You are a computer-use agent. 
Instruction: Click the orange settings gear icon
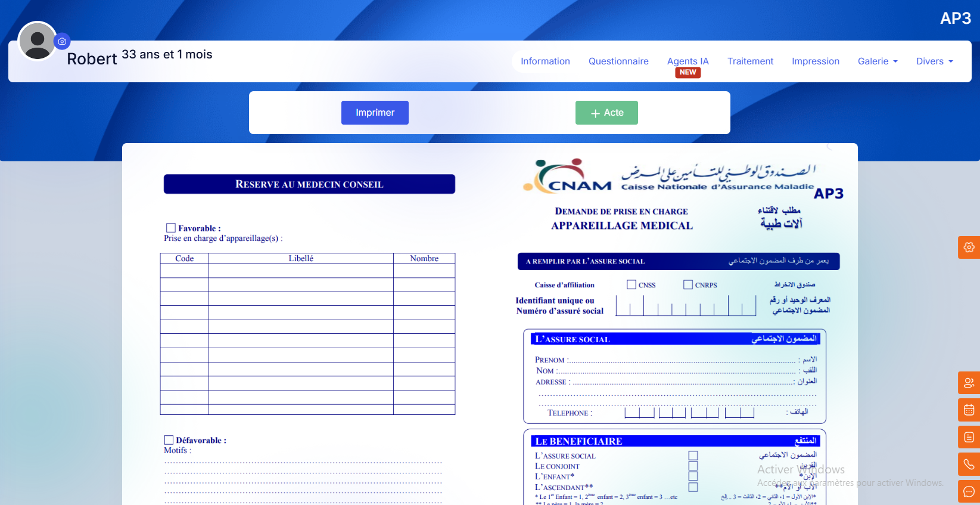969,247
